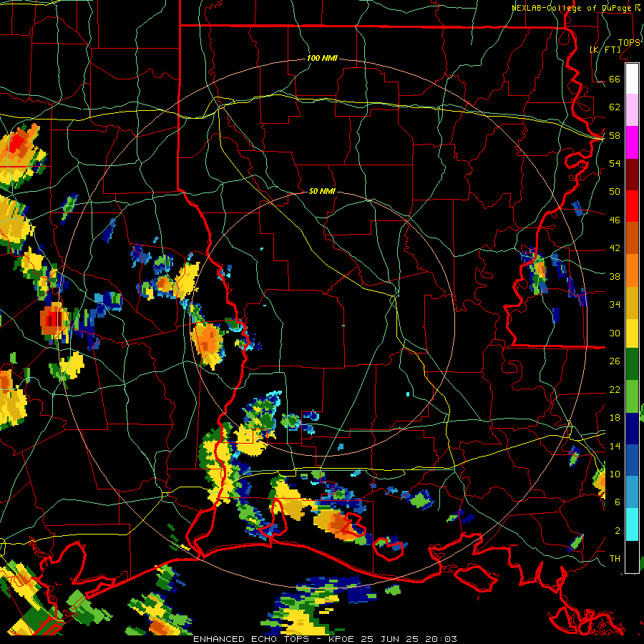Click the medium blue legend swatch
The width and height of the screenshot is (644, 644).
tap(632, 460)
